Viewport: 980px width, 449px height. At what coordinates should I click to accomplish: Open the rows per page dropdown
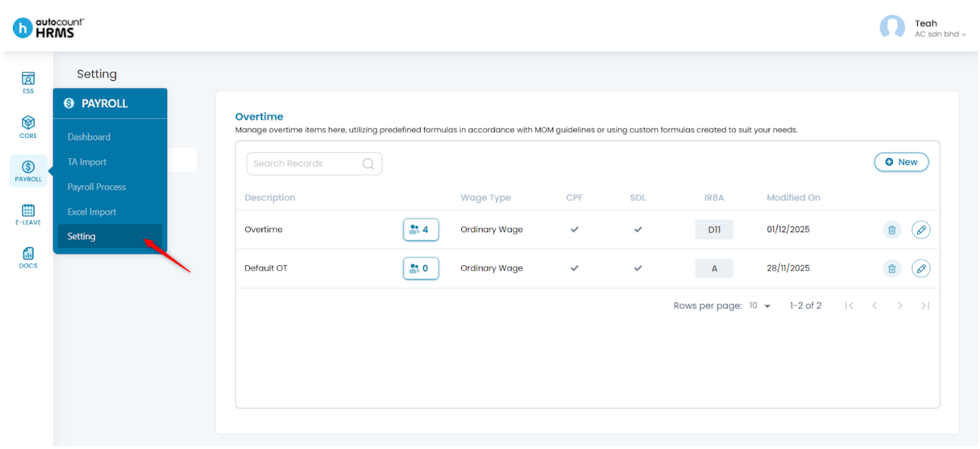tap(760, 305)
